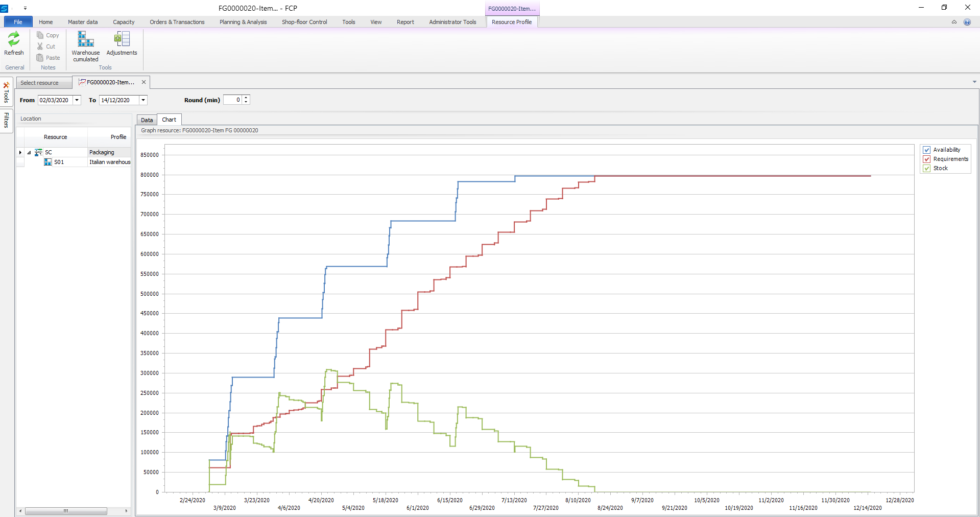Switch to Select resource tab

pyautogui.click(x=44, y=83)
